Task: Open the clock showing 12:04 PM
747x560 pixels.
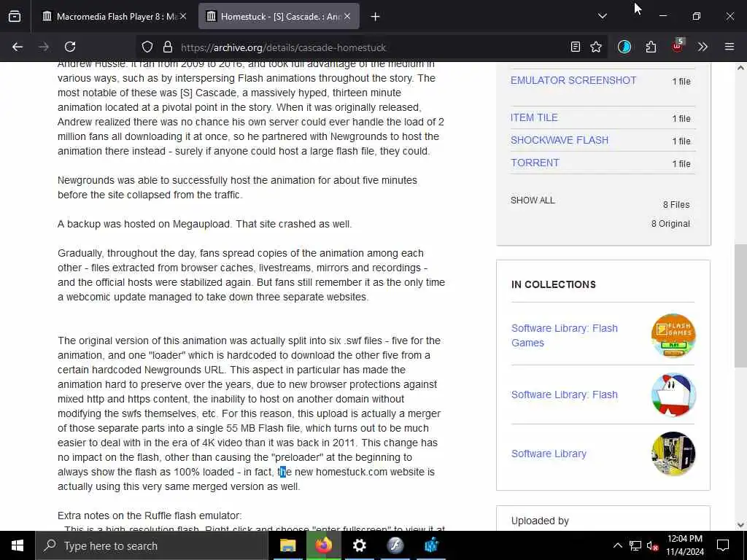Action: 684,545
